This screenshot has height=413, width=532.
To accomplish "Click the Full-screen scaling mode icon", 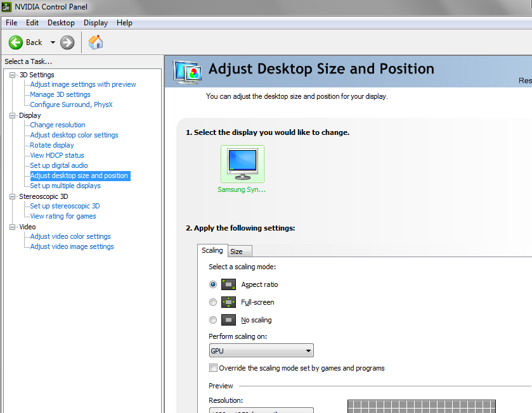I will click(x=228, y=302).
